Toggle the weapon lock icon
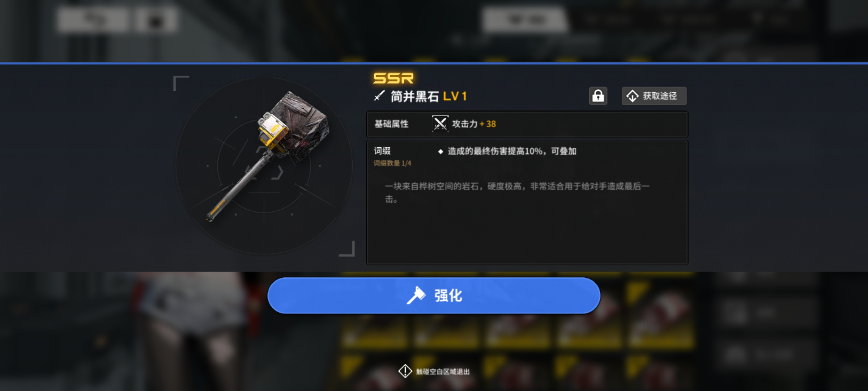Screen dimensions: 868x391 [x=598, y=96]
